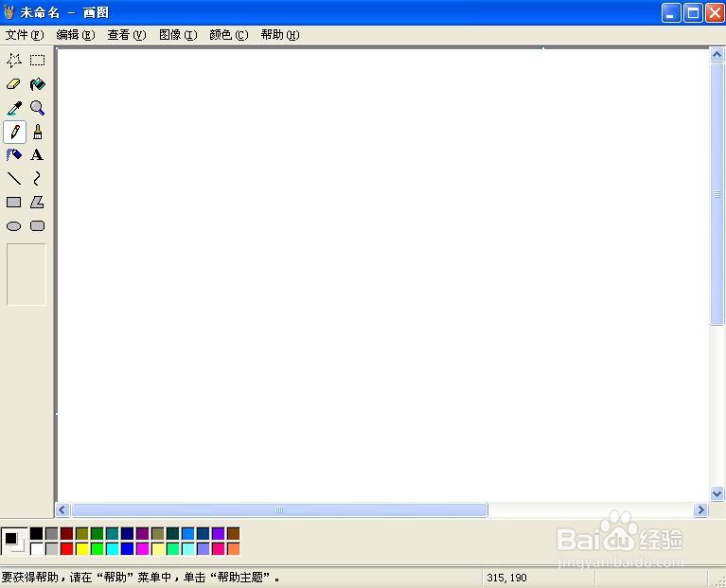Select the Pencil tool
Screen dimensions: 726x588
coord(14,132)
